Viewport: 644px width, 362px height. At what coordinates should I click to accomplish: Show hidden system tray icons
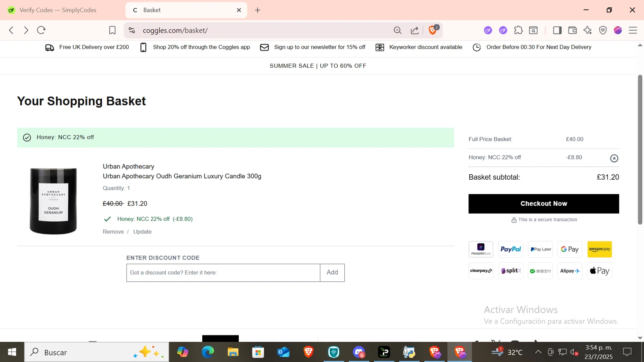click(x=538, y=352)
